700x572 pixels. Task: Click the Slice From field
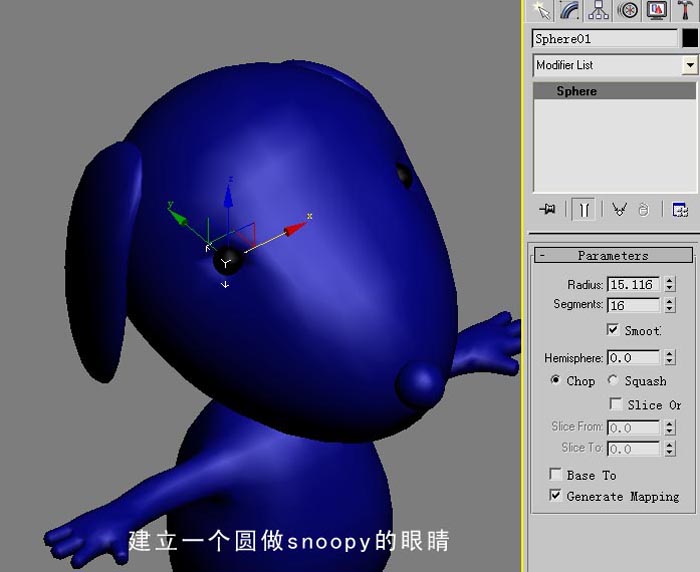634,428
